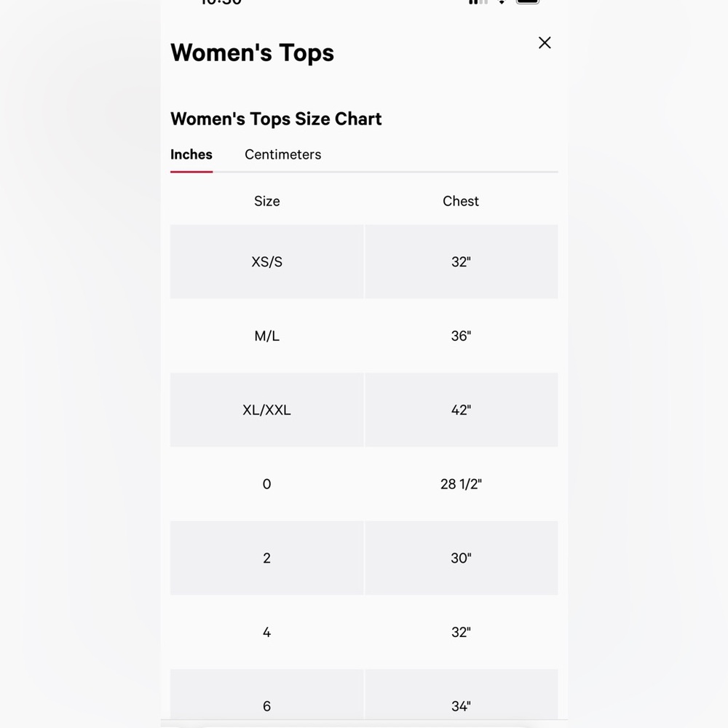The image size is (728, 728).
Task: Click the size 6 row label
Action: coord(266,706)
